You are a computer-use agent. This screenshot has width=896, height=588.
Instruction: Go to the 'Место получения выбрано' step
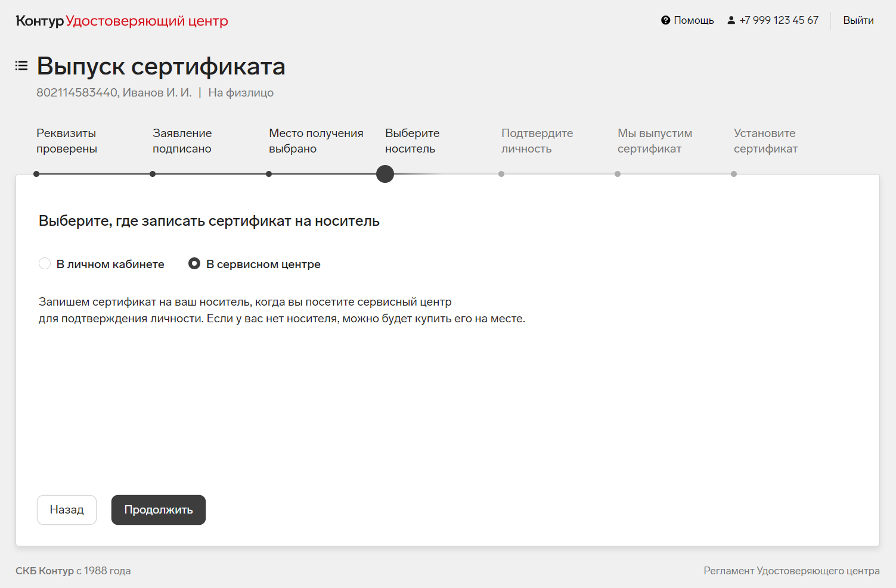(316, 141)
